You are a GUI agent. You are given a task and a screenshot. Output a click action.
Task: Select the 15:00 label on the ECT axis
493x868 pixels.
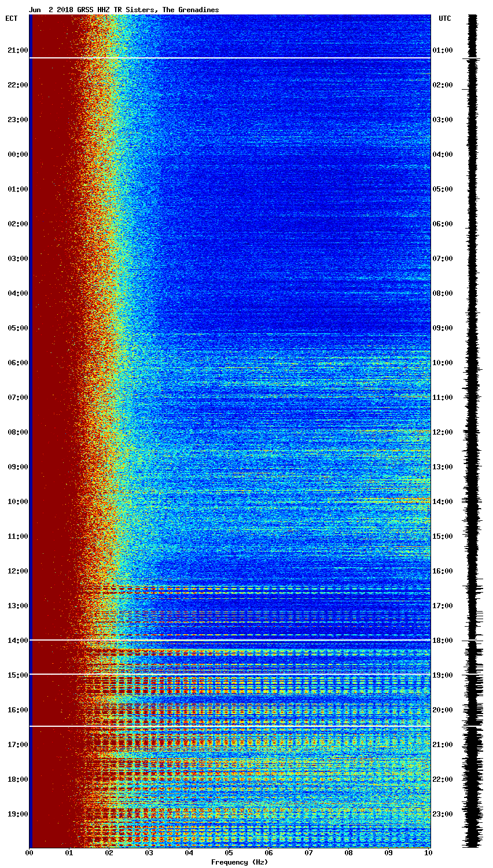(18, 675)
